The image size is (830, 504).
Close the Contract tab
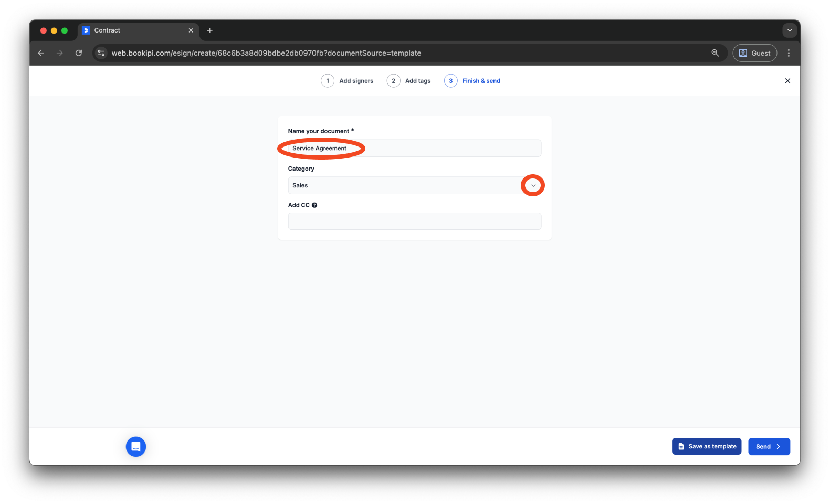coord(191,30)
